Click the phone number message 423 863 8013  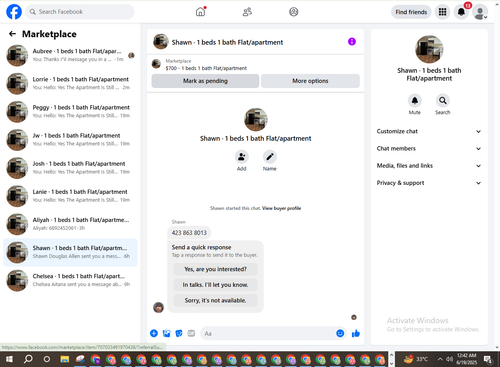(x=189, y=233)
